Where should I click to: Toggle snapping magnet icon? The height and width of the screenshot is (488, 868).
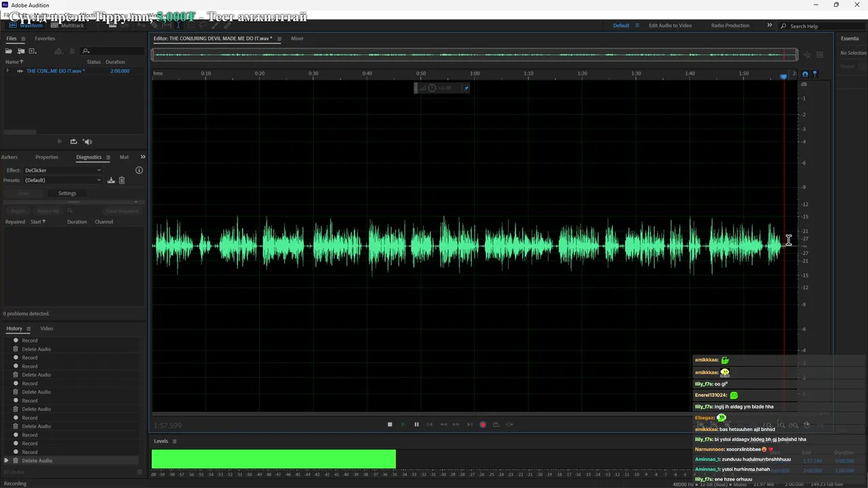point(805,75)
